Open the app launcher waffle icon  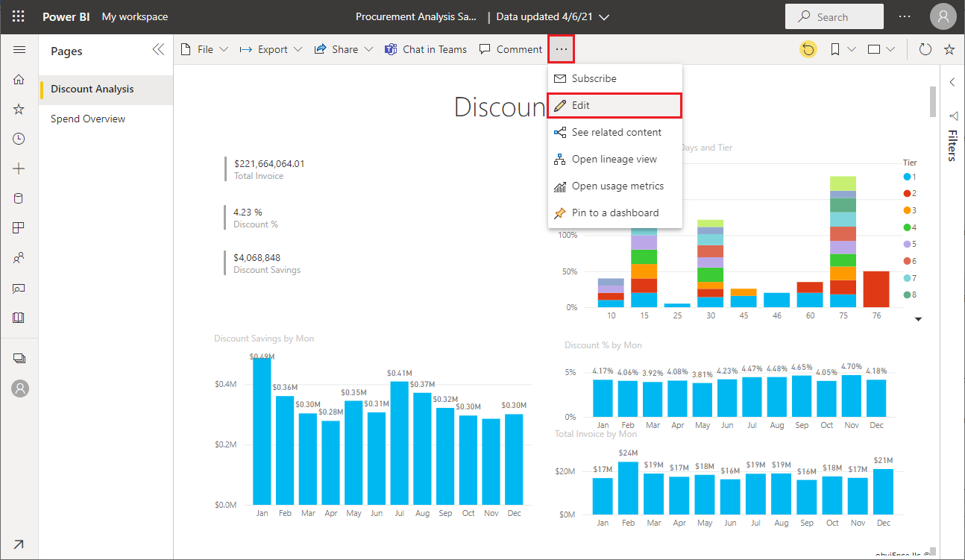[x=19, y=16]
